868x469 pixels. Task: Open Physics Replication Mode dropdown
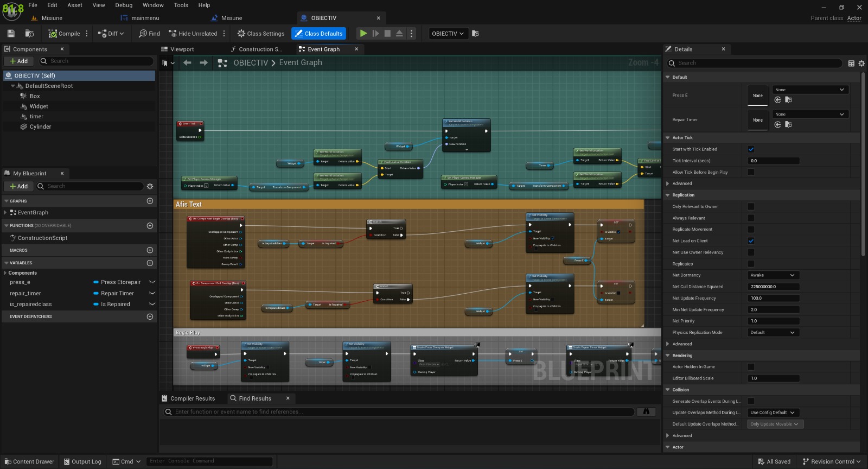tap(773, 333)
